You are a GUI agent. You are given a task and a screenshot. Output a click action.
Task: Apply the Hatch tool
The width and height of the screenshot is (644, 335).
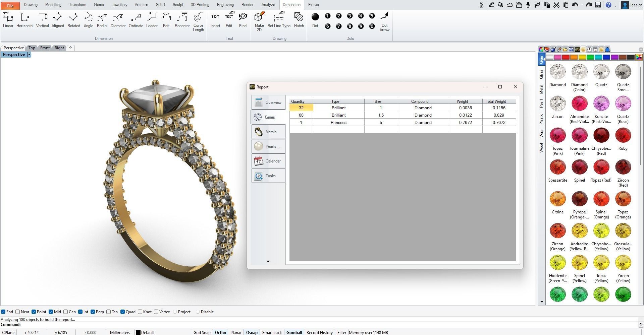pyautogui.click(x=299, y=20)
